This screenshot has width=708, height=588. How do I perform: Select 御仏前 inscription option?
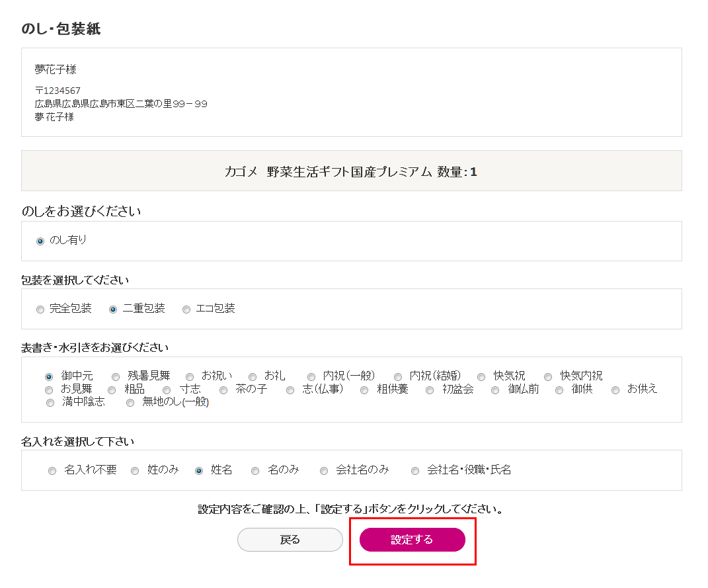(x=495, y=390)
